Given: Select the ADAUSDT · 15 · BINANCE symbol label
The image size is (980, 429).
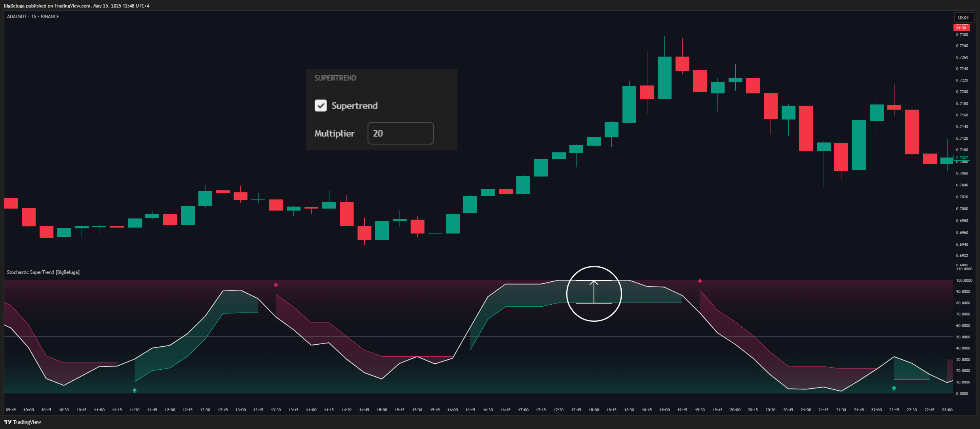Looking at the screenshot, I should click(x=33, y=17).
